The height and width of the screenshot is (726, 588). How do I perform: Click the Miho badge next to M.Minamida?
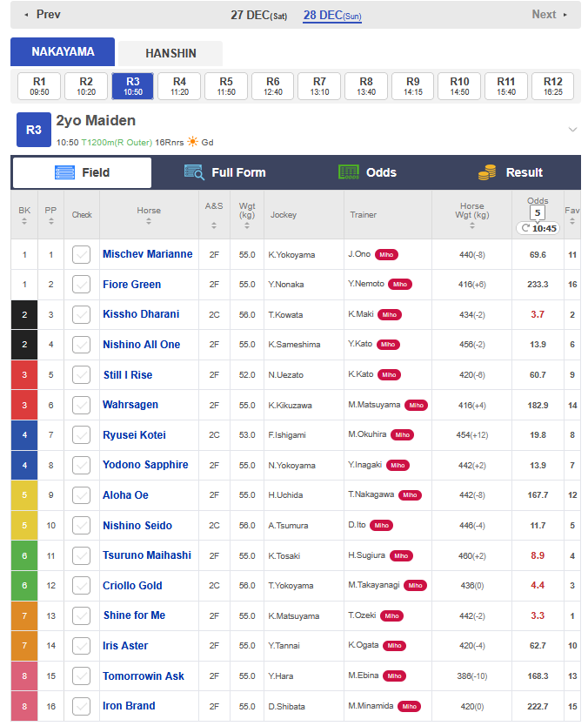pyautogui.click(x=409, y=707)
